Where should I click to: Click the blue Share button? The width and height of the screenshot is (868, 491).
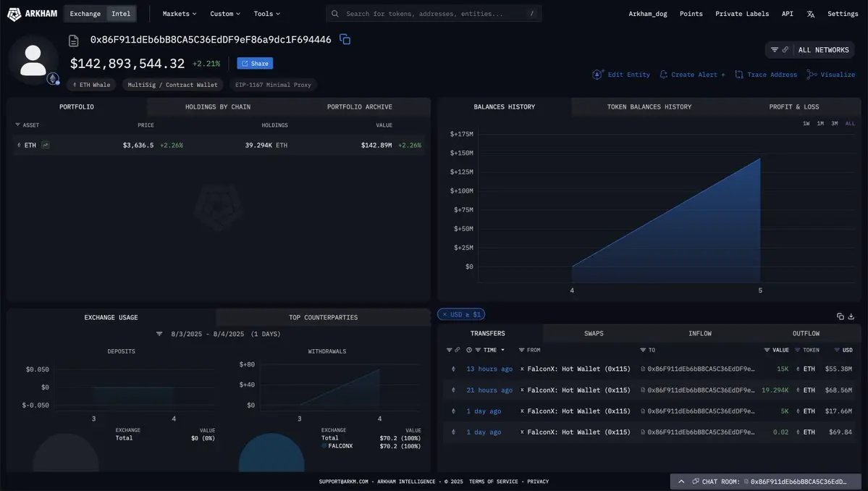(256, 64)
